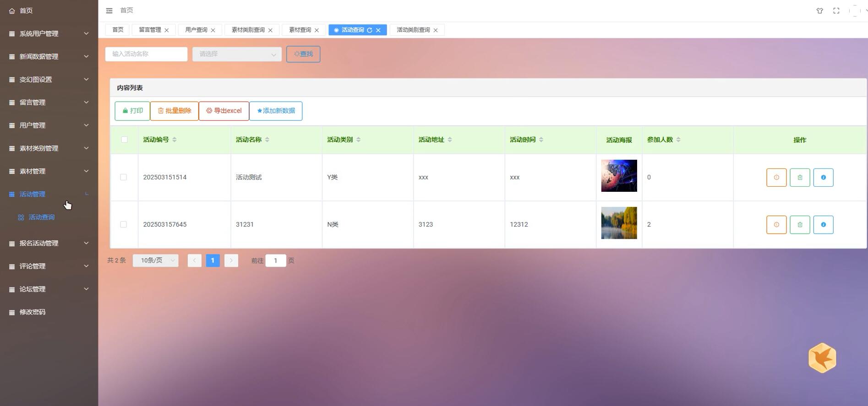Expand 素材类别管理 sidebar menu
This screenshot has width=868, height=406.
49,148
